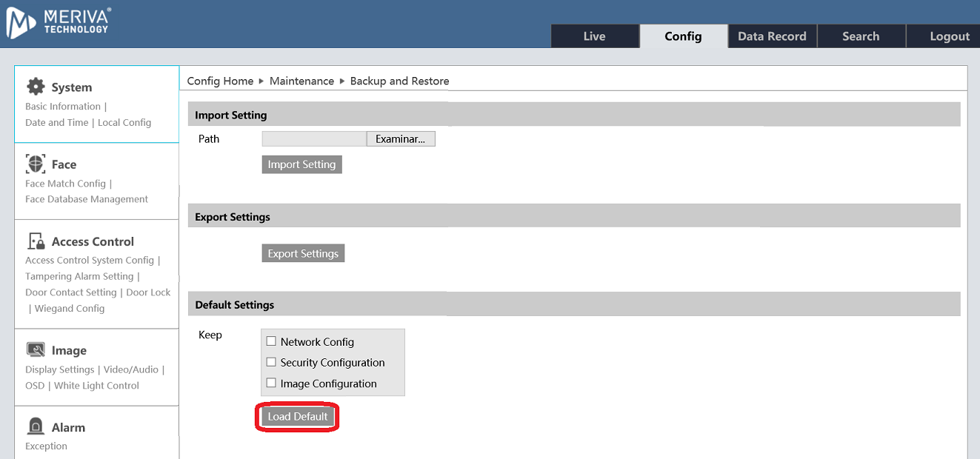Select the Access Control door icon

(36, 241)
